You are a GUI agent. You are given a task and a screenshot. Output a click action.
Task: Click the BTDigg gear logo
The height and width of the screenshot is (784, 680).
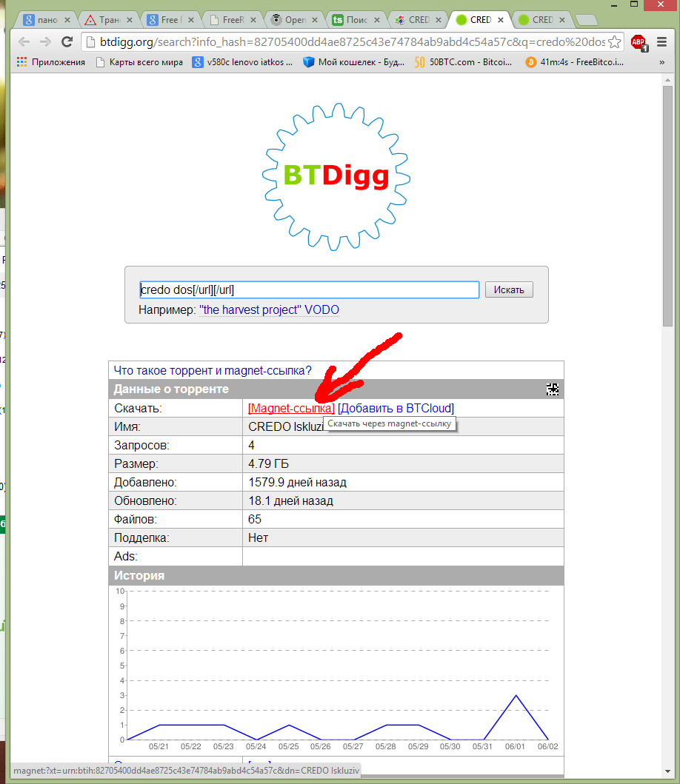point(336,176)
